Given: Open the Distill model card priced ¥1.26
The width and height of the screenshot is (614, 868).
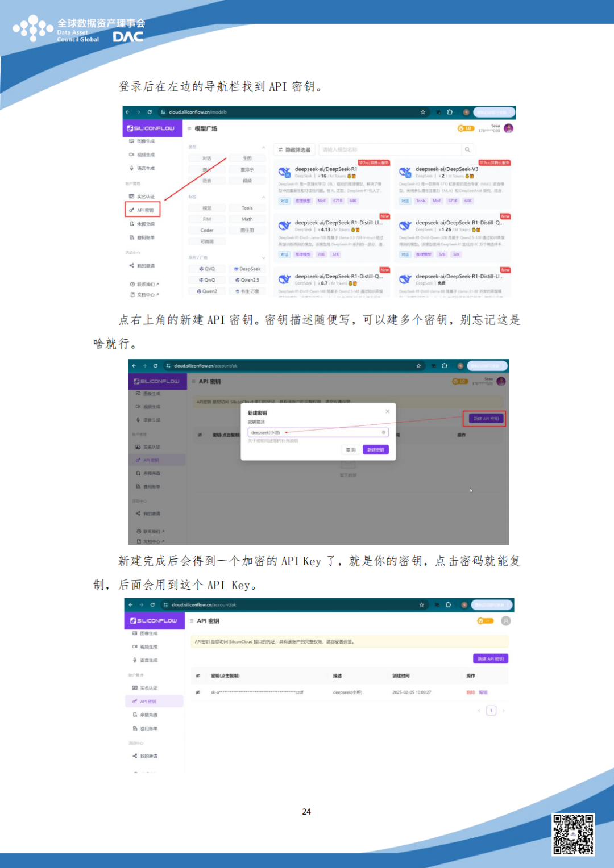Looking at the screenshot, I should [x=454, y=237].
